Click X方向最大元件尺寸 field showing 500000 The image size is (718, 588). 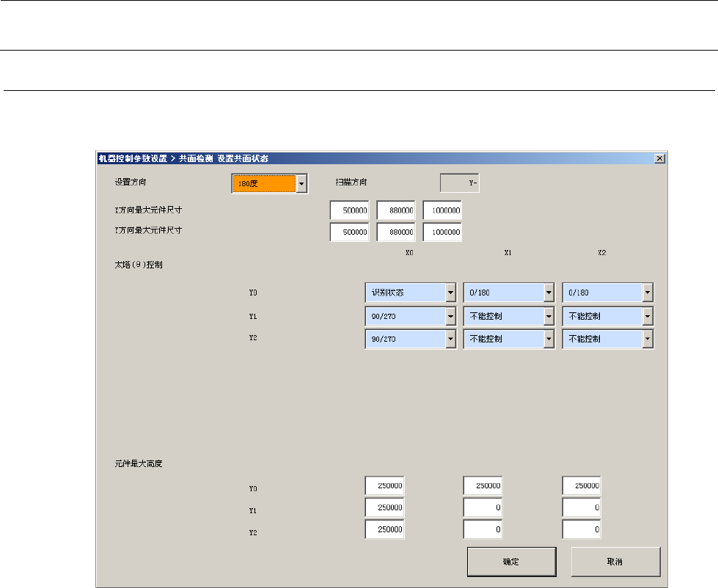click(349, 210)
